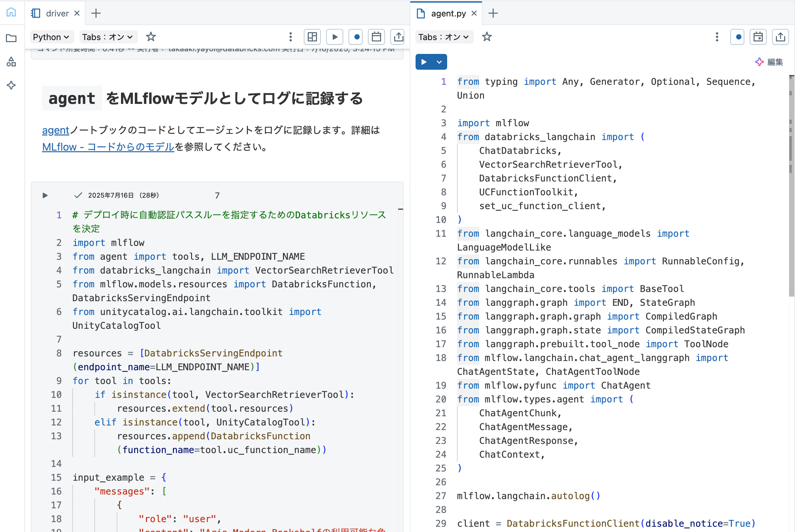This screenshot has width=795, height=532.
Task: Click 'from agent import tools, LLM_ENDPOINT_NAME' line
Action: (189, 256)
